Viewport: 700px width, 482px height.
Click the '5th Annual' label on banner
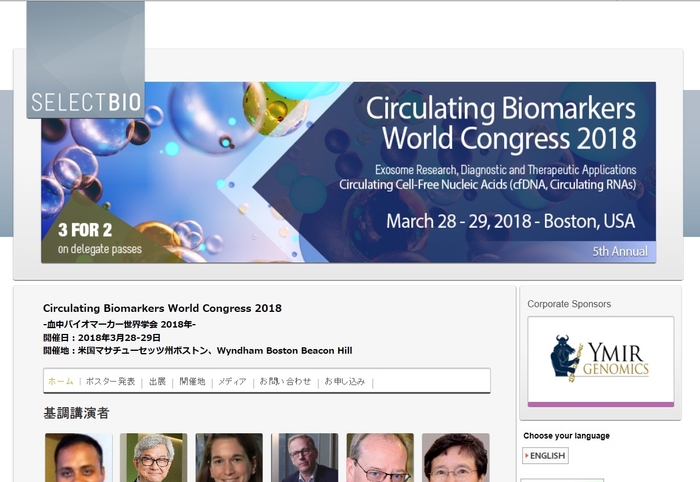click(x=620, y=252)
